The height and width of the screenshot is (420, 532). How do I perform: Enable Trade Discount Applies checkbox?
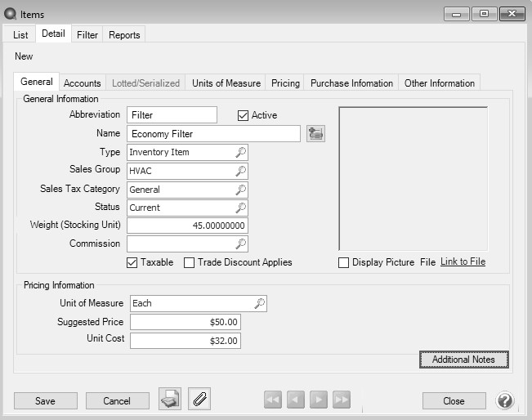190,262
